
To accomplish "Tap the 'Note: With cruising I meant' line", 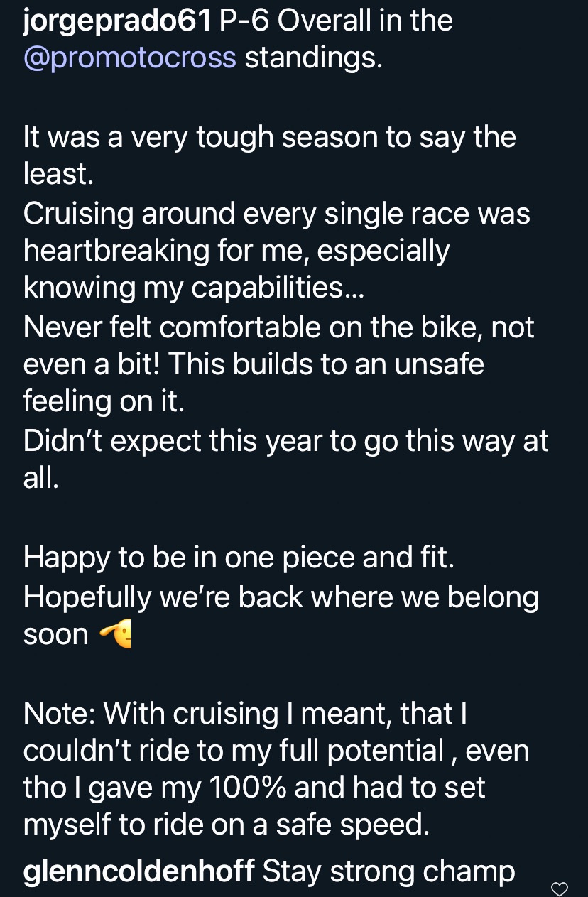I will coord(245,713).
